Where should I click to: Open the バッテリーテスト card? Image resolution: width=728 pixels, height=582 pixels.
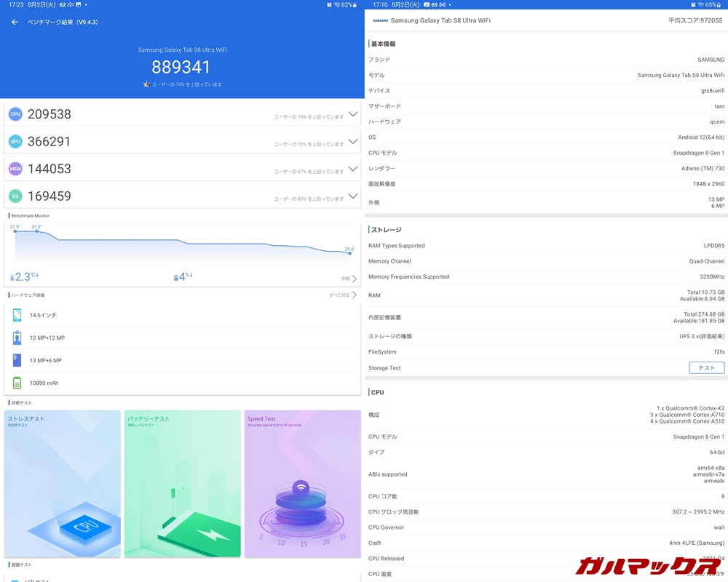pyautogui.click(x=182, y=484)
